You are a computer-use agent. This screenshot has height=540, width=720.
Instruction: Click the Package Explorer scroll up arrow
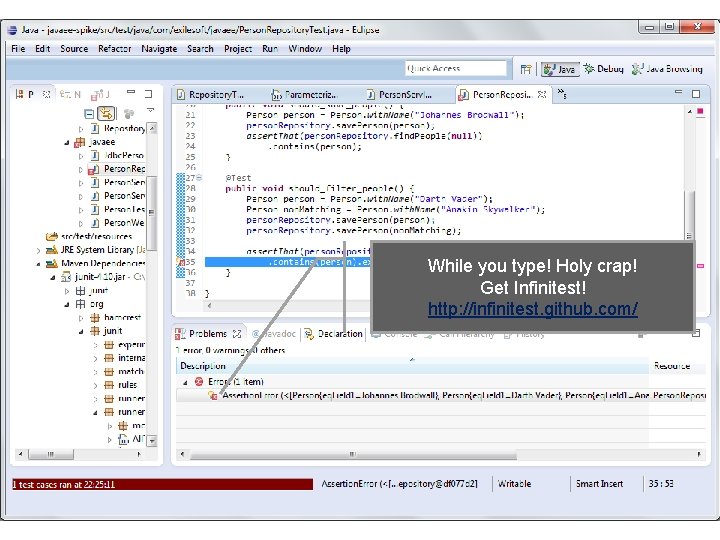pyautogui.click(x=152, y=129)
